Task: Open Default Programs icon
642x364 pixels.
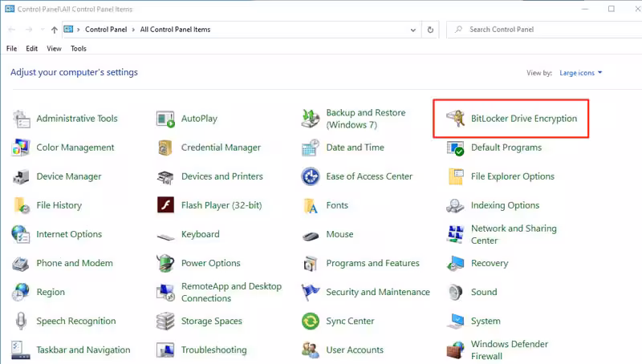Action: 455,148
